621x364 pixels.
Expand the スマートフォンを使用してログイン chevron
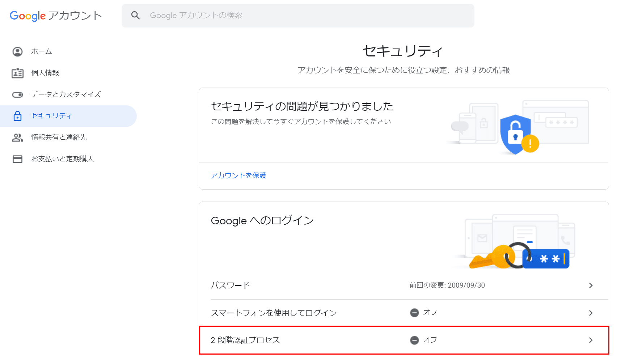(591, 313)
